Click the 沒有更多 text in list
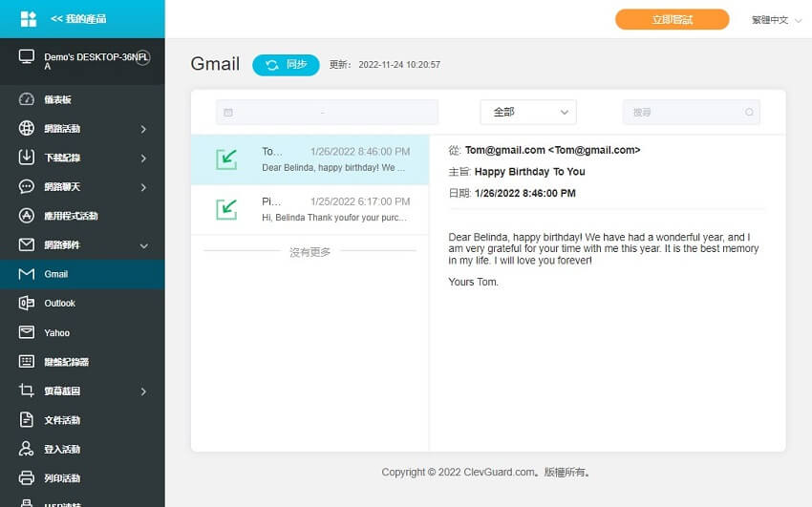Image resolution: width=812 pixels, height=507 pixels. click(310, 252)
